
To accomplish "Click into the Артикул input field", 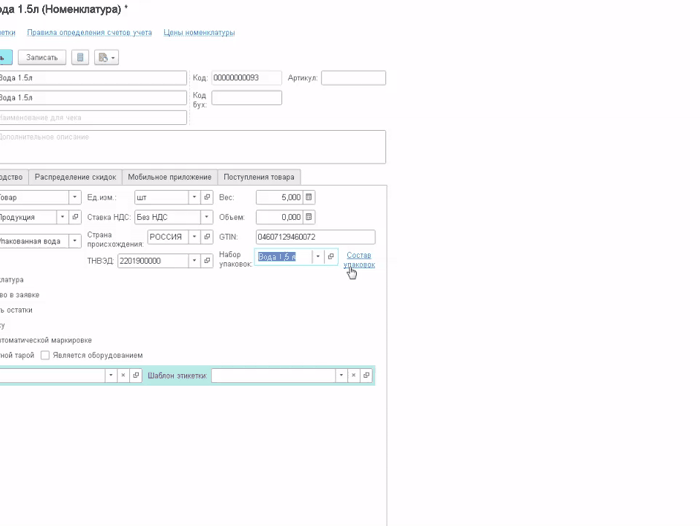I will click(353, 78).
